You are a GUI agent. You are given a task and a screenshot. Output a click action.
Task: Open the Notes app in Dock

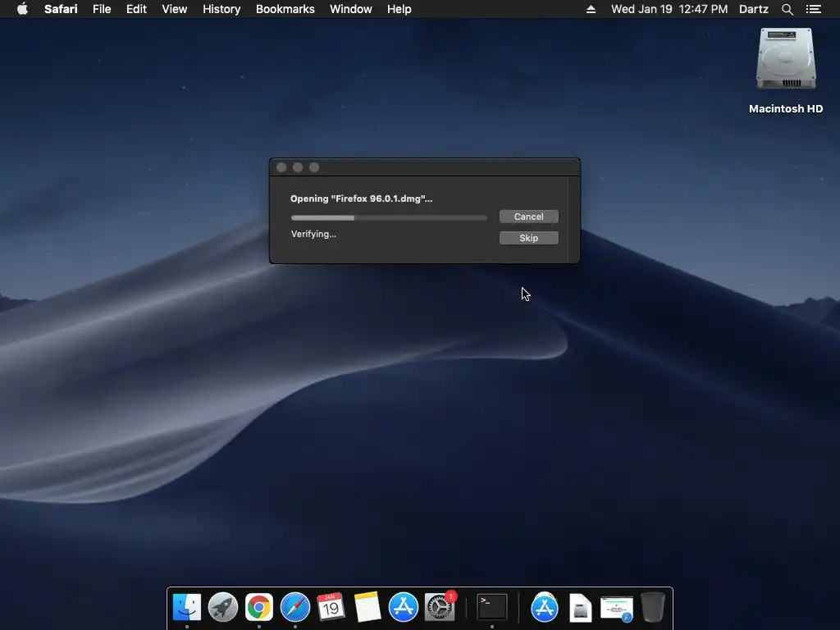point(367,608)
